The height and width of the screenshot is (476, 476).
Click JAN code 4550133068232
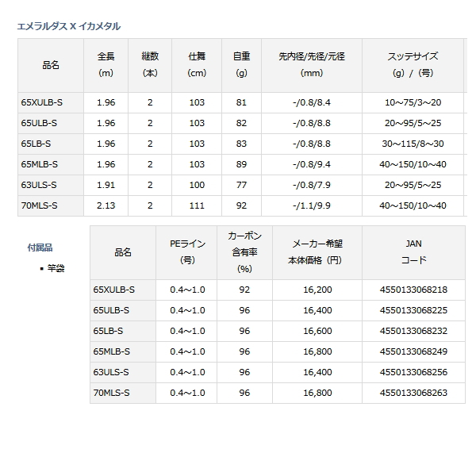click(413, 331)
